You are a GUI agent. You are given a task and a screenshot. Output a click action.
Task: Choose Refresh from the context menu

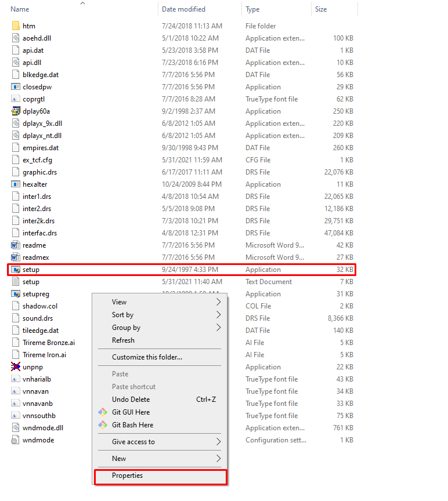[x=160, y=340]
